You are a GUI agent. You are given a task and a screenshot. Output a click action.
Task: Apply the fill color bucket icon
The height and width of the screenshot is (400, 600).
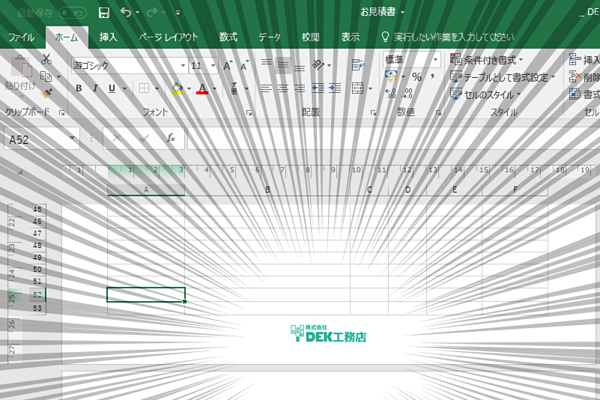pos(176,88)
